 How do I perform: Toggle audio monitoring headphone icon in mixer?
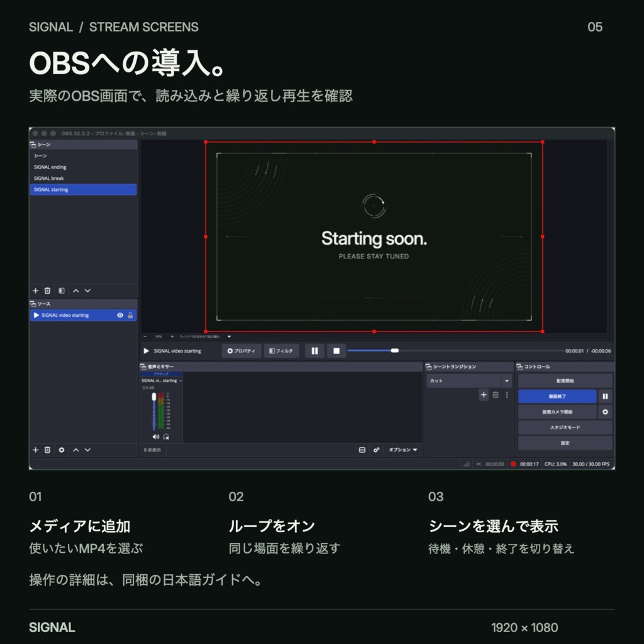click(166, 436)
